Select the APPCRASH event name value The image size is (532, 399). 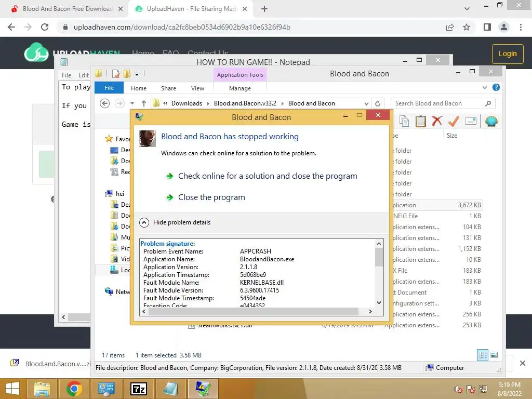pos(256,251)
